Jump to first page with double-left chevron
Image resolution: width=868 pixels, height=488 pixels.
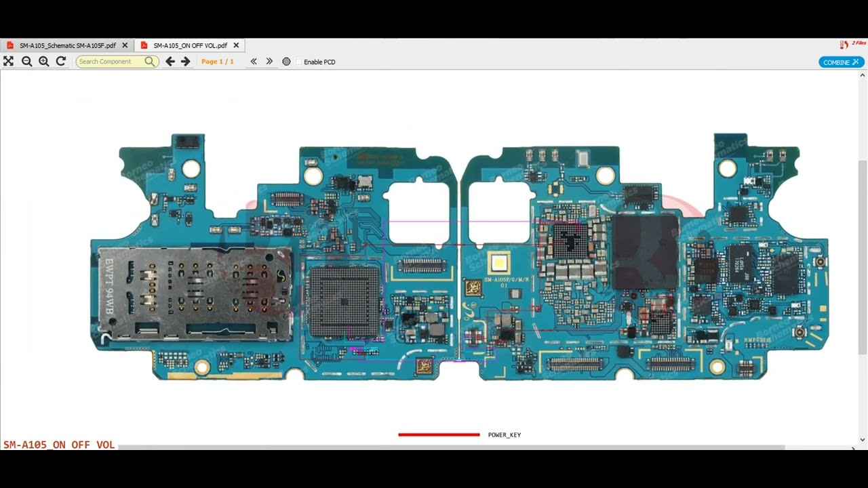[254, 61]
